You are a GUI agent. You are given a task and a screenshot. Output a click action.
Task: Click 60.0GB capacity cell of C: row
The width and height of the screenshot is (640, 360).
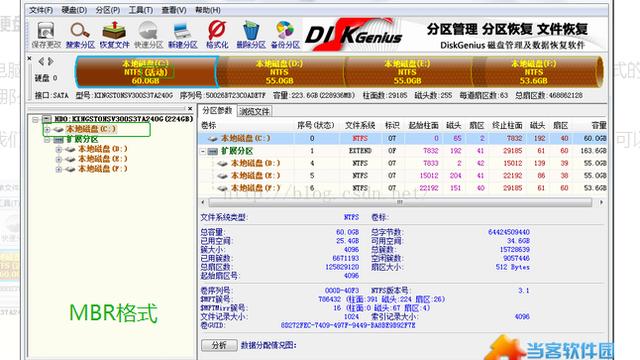[x=594, y=138]
